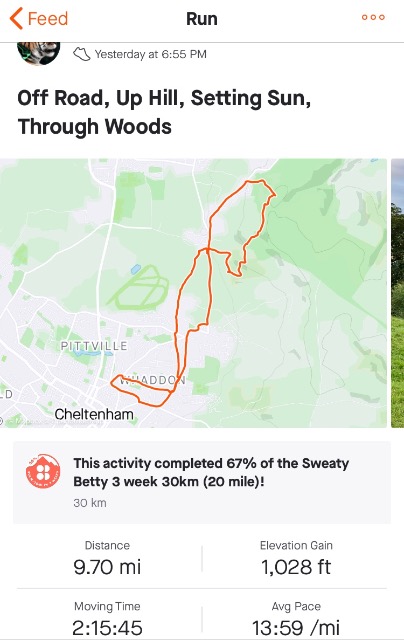Open the orange route map

point(193,293)
